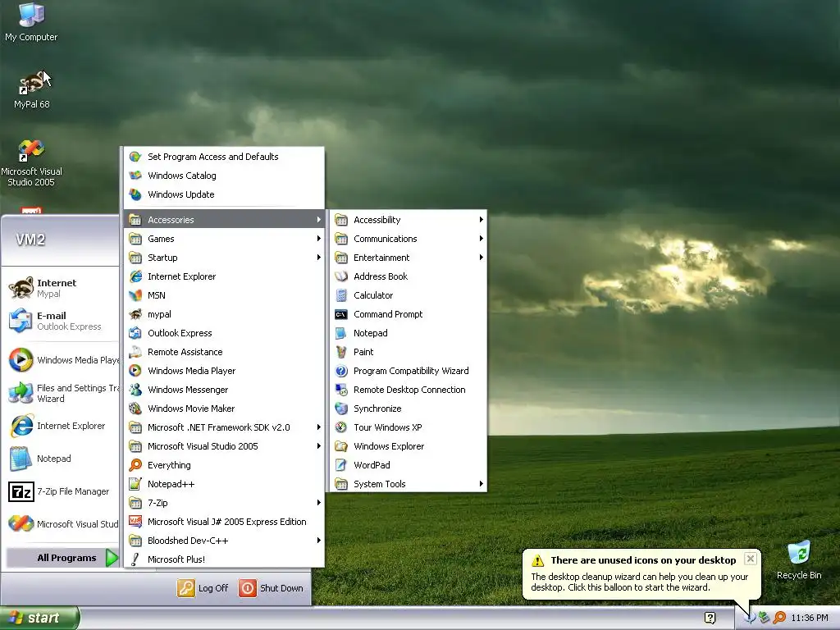
Task: Select Microsoft Visual Studio 2005 desktop shortcut
Action: point(31,163)
